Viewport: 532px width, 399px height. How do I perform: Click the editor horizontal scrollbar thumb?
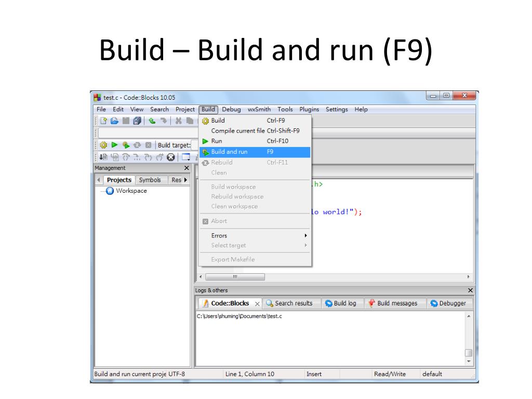point(235,277)
